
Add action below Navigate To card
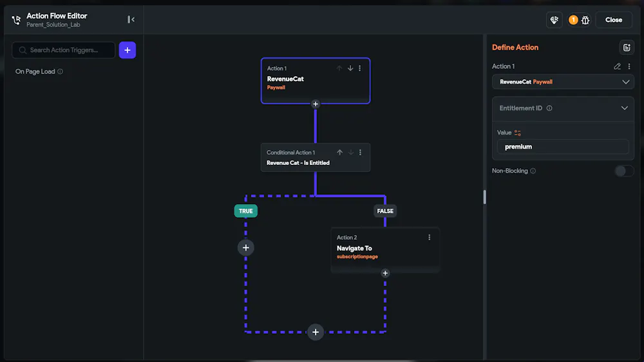[x=385, y=273]
